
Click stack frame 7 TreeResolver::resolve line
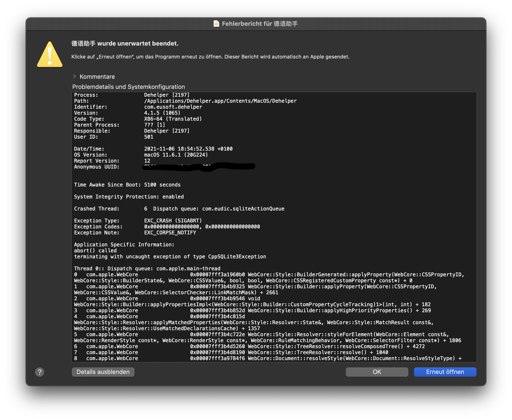231,353
